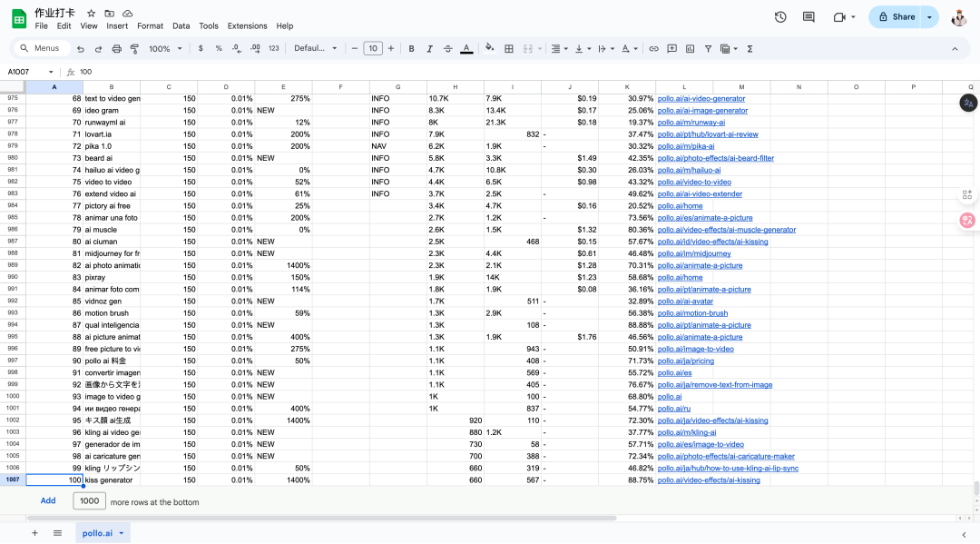Open the pollo.ai/m/runway-ai link
Image resolution: width=980 pixels, height=544 pixels.
(x=691, y=123)
